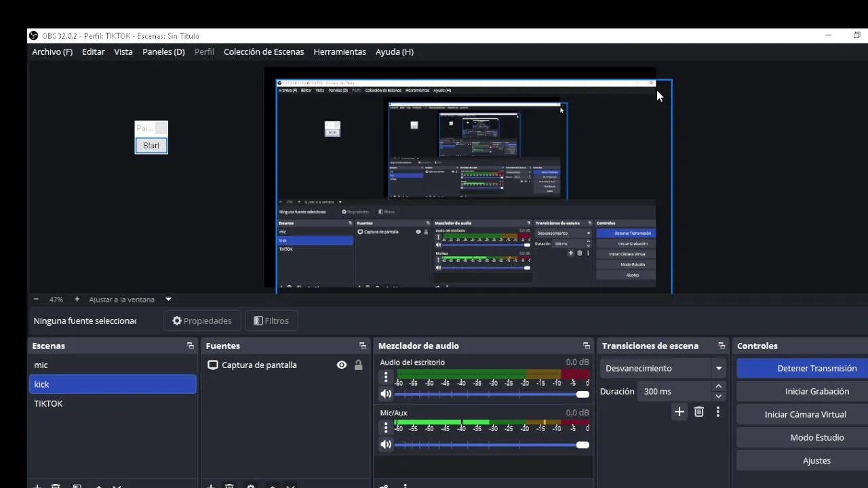This screenshot has height=488, width=868.
Task: Hide the Captura de pantalla source
Action: (342, 365)
